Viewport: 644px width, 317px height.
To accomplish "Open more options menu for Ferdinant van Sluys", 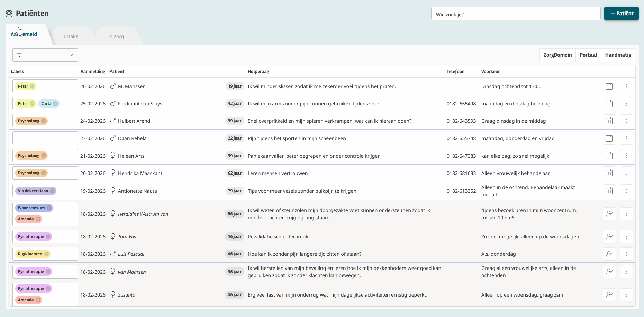I will [x=626, y=104].
